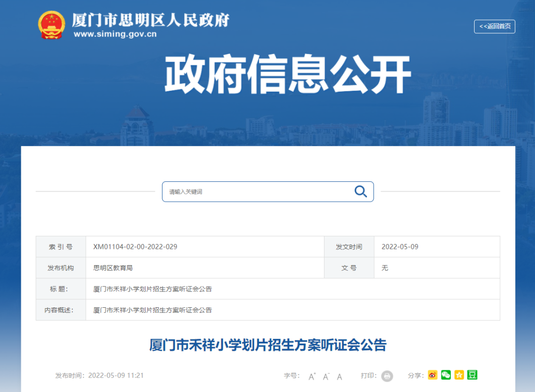Click the 政府信息公开 banner heading
Screen dimensions: 535x392
pyautogui.click(x=288, y=75)
